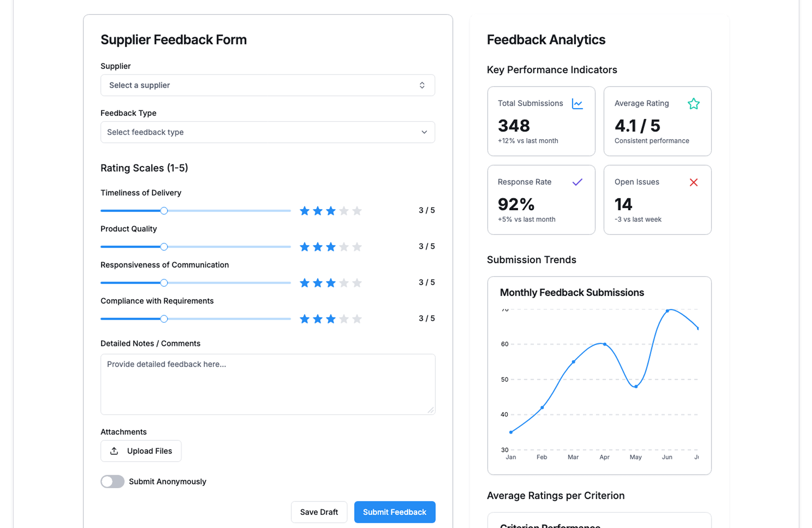The height and width of the screenshot is (528, 812).
Task: Click the Upload Files button
Action: [141, 451]
